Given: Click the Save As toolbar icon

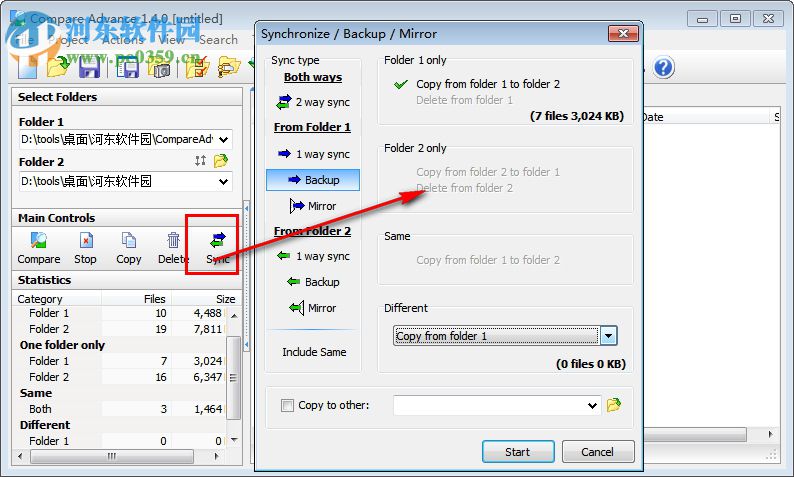Looking at the screenshot, I should coord(127,67).
